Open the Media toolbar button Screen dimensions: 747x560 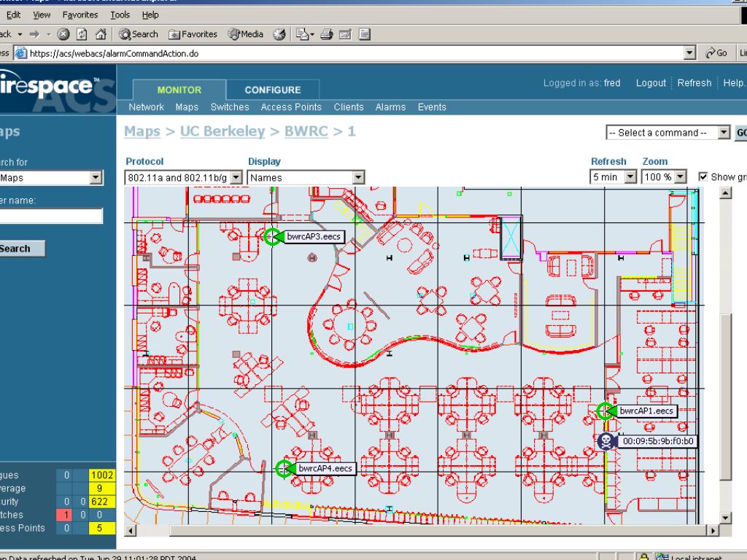coord(246,34)
